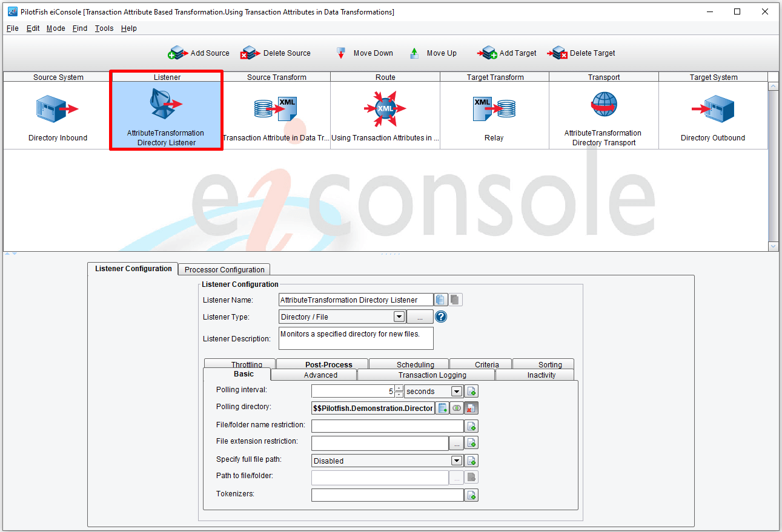Open the Help menu

(x=128, y=28)
